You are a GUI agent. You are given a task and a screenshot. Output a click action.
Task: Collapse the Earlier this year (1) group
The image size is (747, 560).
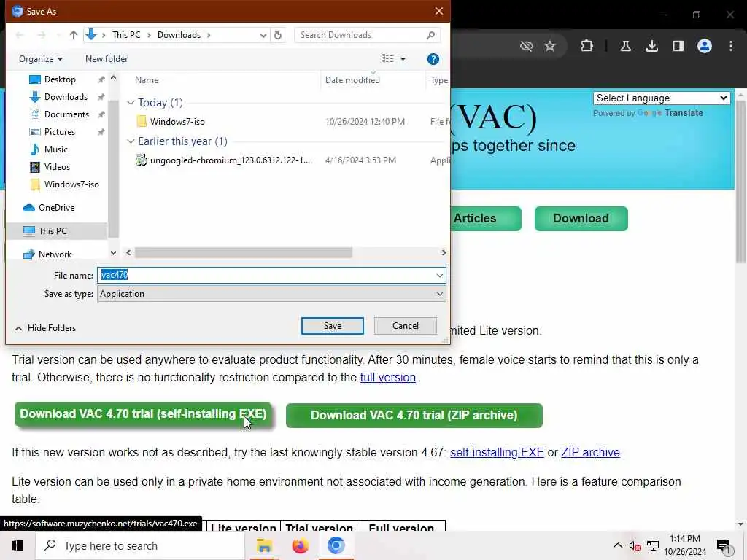point(131,141)
